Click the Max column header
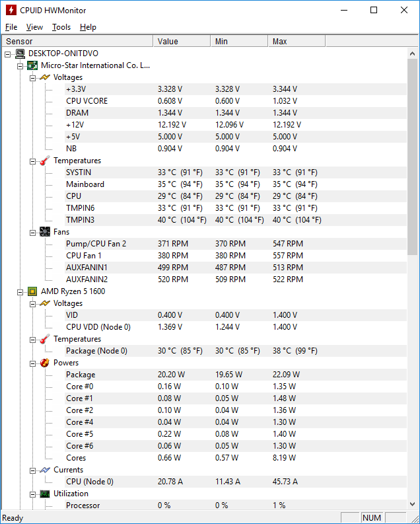The width and height of the screenshot is (420, 524). pos(297,41)
